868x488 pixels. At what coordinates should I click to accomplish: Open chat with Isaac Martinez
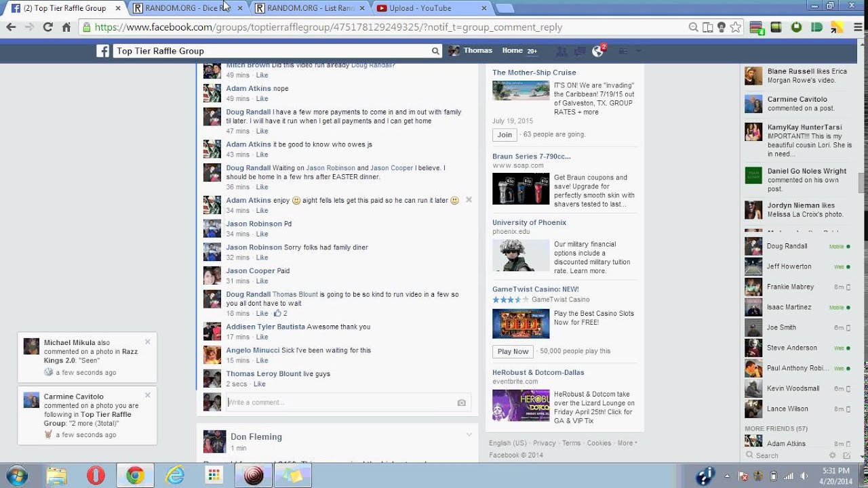pos(797,307)
